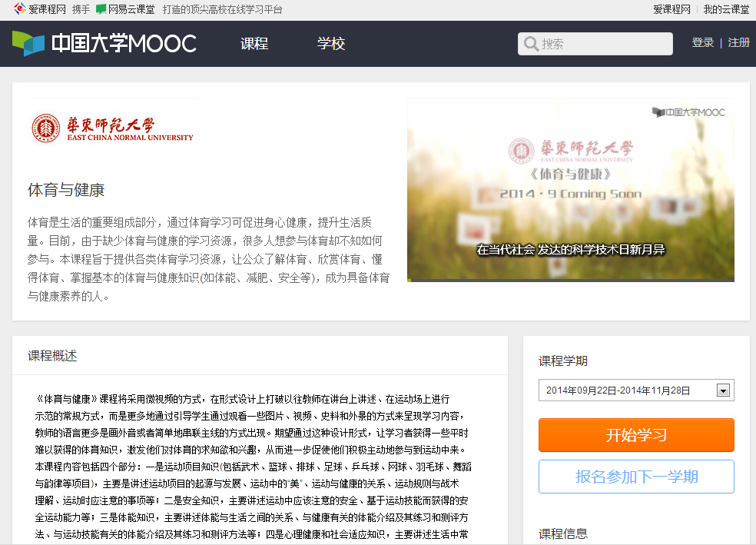This screenshot has height=545, width=756.
Task: Click the 爱课程网 logo icon in top bar
Action: [x=20, y=8]
